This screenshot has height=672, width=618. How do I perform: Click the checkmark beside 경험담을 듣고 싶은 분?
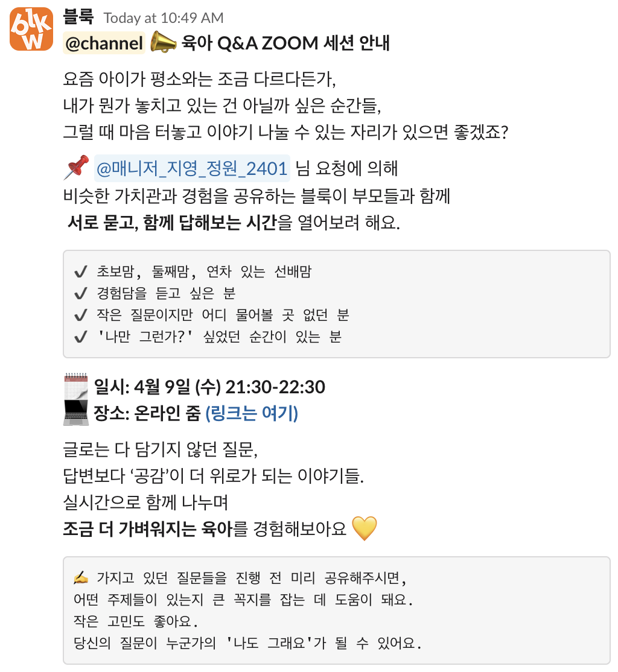[81, 293]
